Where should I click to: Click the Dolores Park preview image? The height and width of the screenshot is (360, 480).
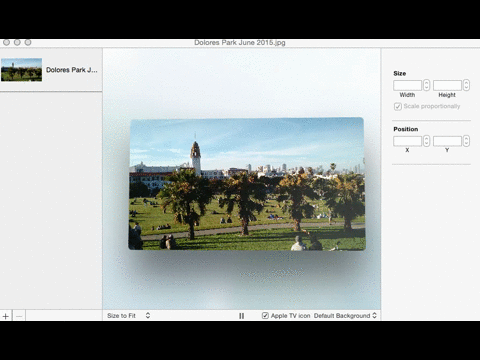click(247, 184)
